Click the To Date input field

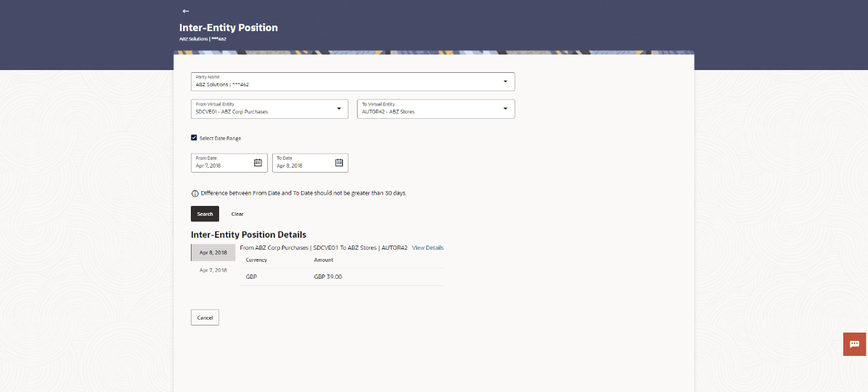pyautogui.click(x=310, y=163)
